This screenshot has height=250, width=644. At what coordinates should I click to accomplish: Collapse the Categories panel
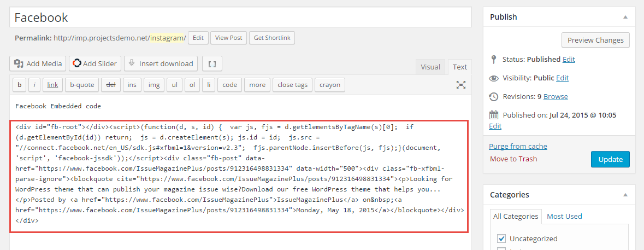(x=625, y=195)
